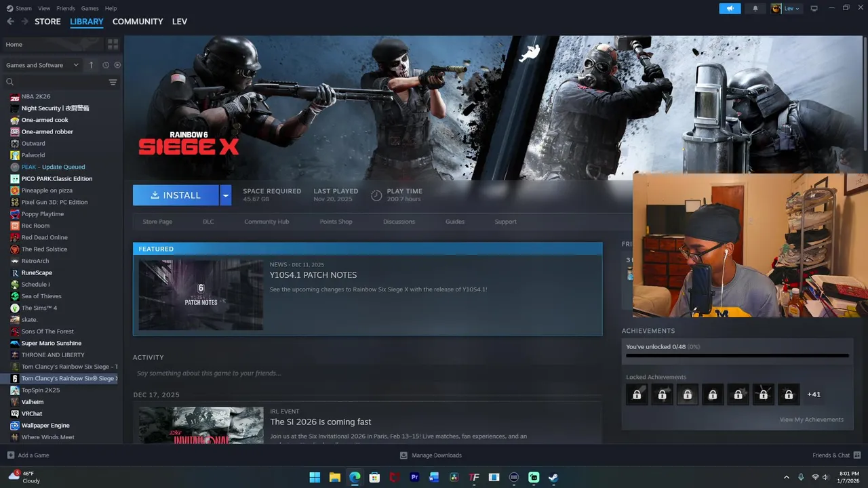
Task: Show ready-to-play games with the play icon
Action: point(117,65)
